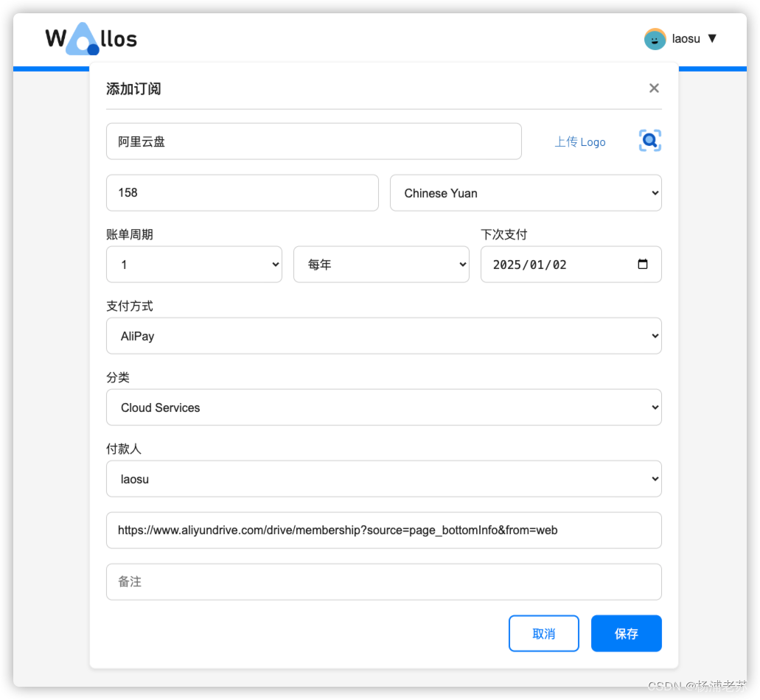The width and height of the screenshot is (760, 700).
Task: Click the subscription name field 阿里云盘
Action: coord(313,141)
